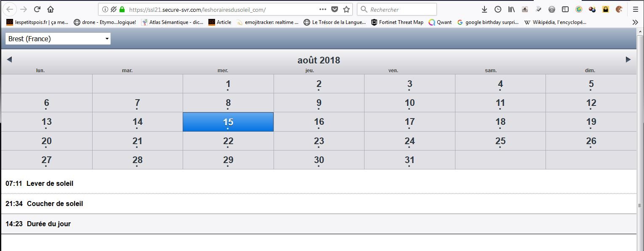The width and height of the screenshot is (644, 251).
Task: Click the yellow padlock extension icon
Action: 606,9
